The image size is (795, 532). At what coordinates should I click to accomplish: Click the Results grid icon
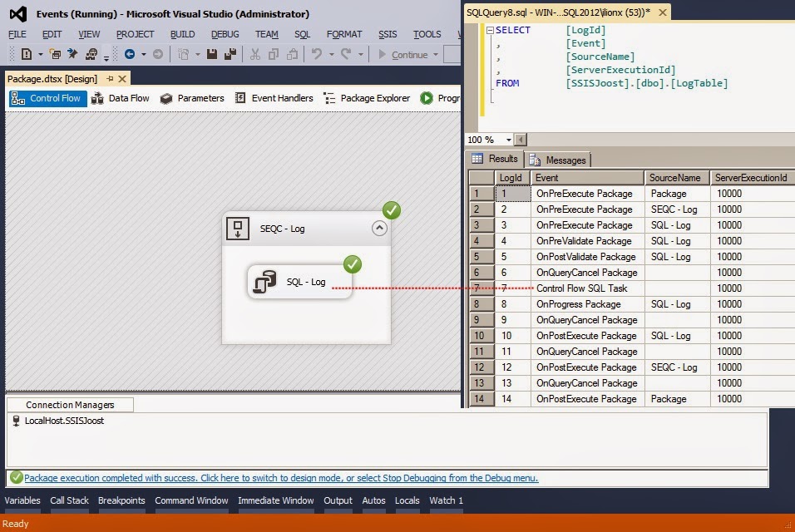(477, 159)
